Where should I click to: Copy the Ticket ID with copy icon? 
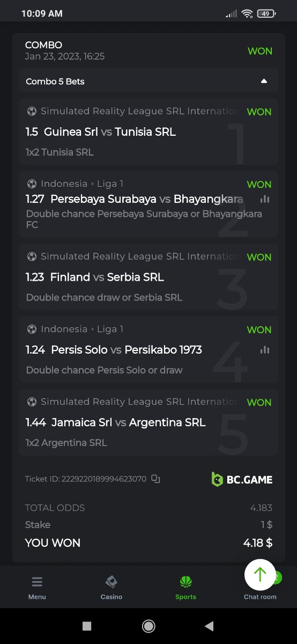155,479
